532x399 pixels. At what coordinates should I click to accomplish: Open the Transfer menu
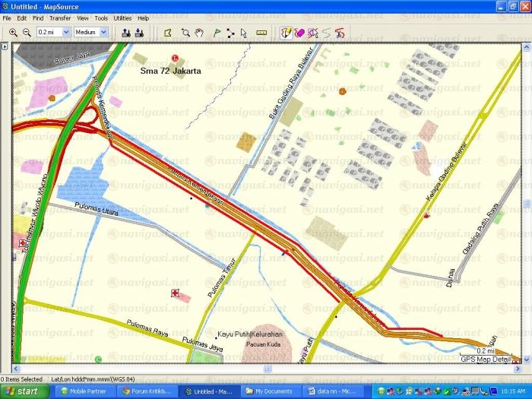pos(60,17)
